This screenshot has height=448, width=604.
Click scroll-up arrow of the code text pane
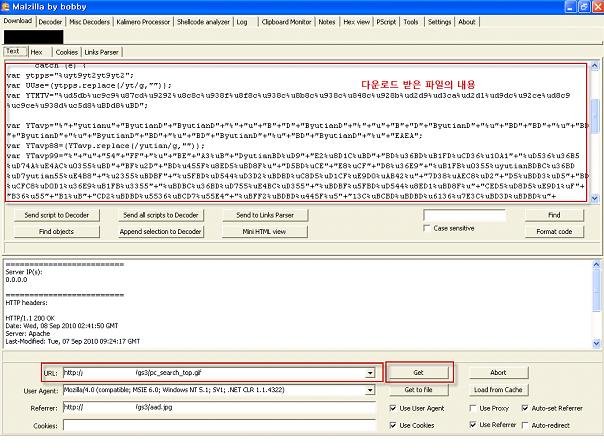coord(595,66)
